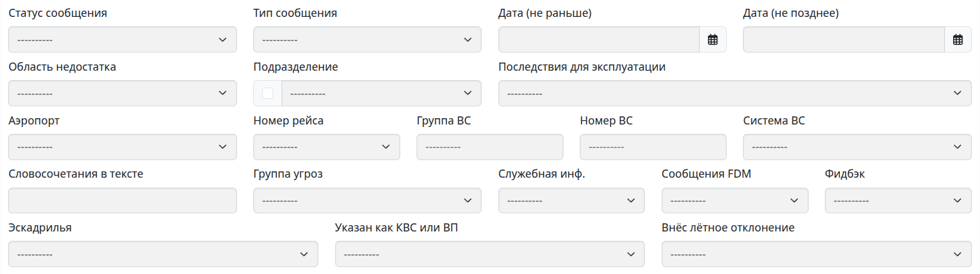Expand the Сообщения FDM dropdown
Viewport: 980px width, 274px height.
[735, 200]
